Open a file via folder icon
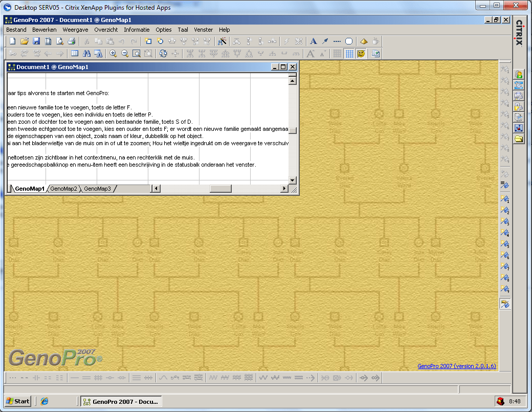The width and height of the screenshot is (532, 412). point(25,41)
